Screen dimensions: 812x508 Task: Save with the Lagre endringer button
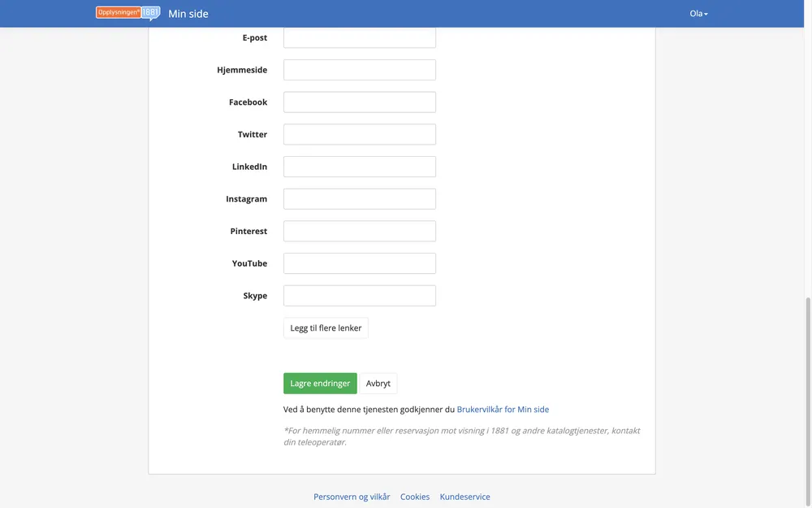click(320, 384)
